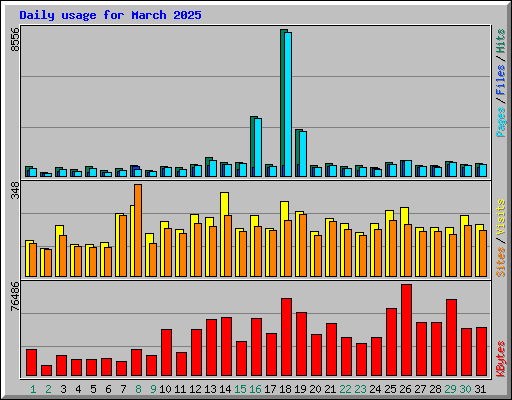
Task: Click the 348 axis value
Action: click(15, 190)
